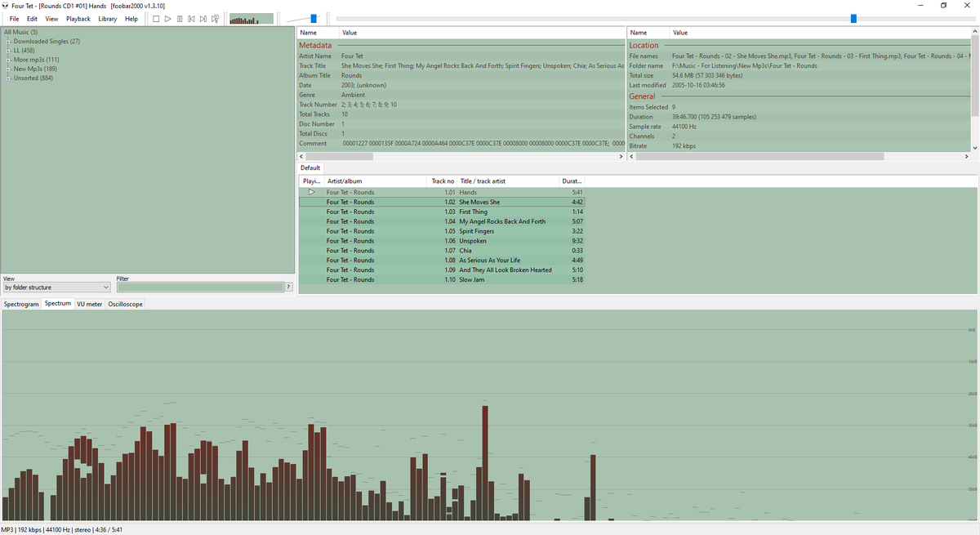This screenshot has width=980, height=535.
Task: Click the library Filter input field
Action: click(199, 288)
